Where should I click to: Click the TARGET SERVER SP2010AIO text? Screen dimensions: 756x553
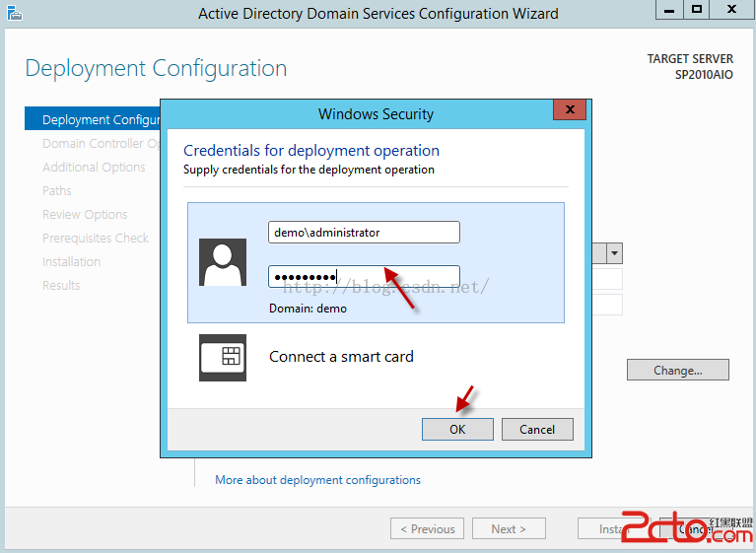tap(690, 66)
